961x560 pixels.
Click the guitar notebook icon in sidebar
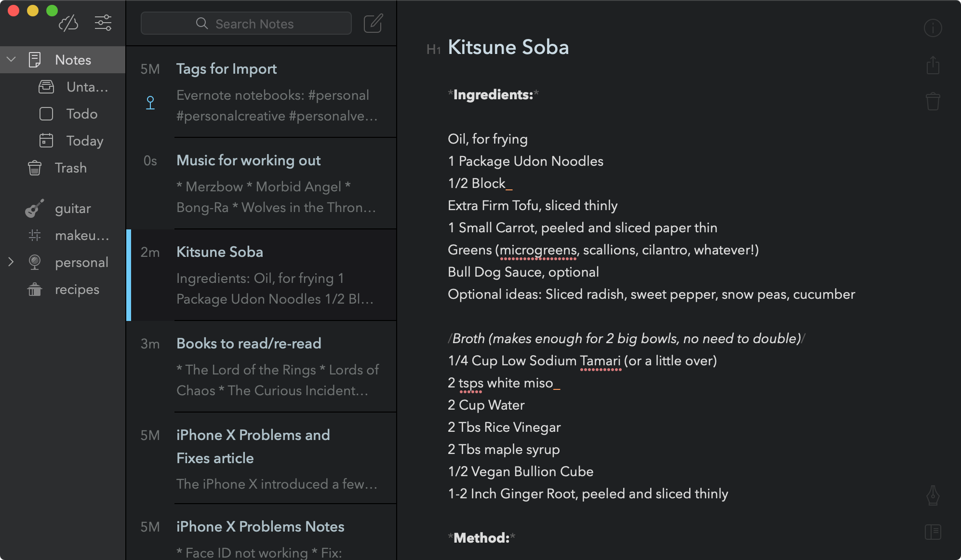pos(33,208)
